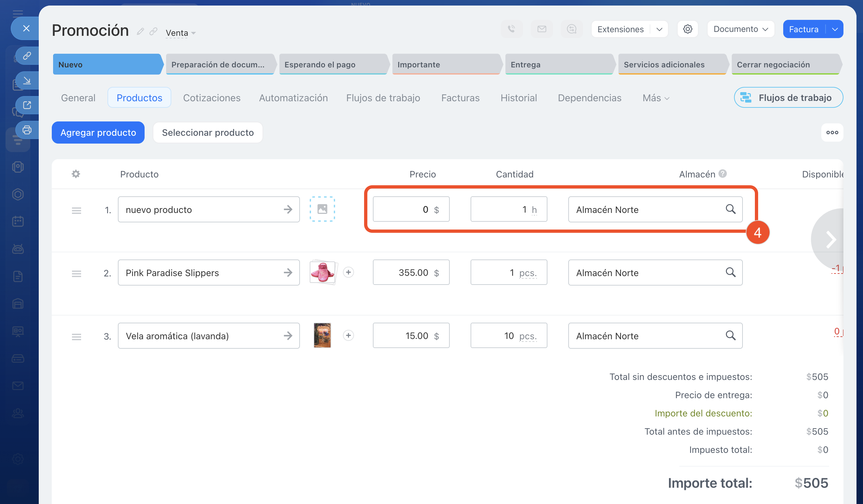Click the email envelope icon in header
The image size is (863, 504).
click(542, 29)
